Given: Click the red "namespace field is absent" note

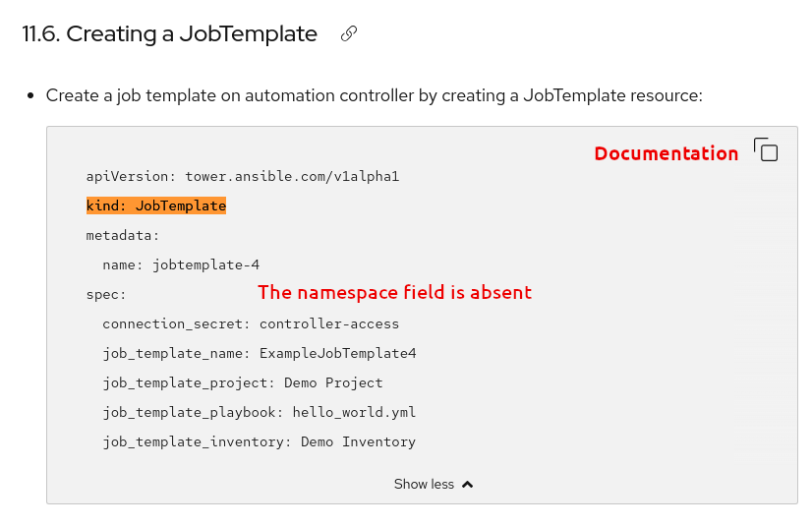Looking at the screenshot, I should point(394,292).
